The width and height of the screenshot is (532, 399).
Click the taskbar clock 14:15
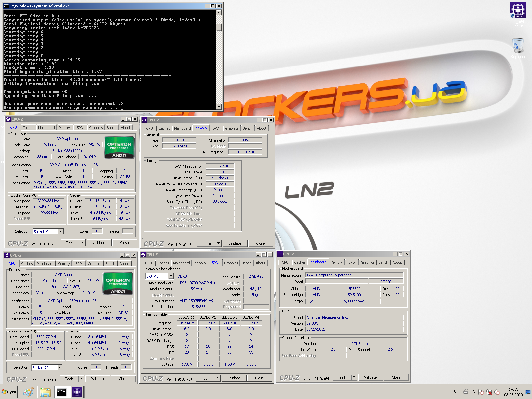(x=513, y=389)
